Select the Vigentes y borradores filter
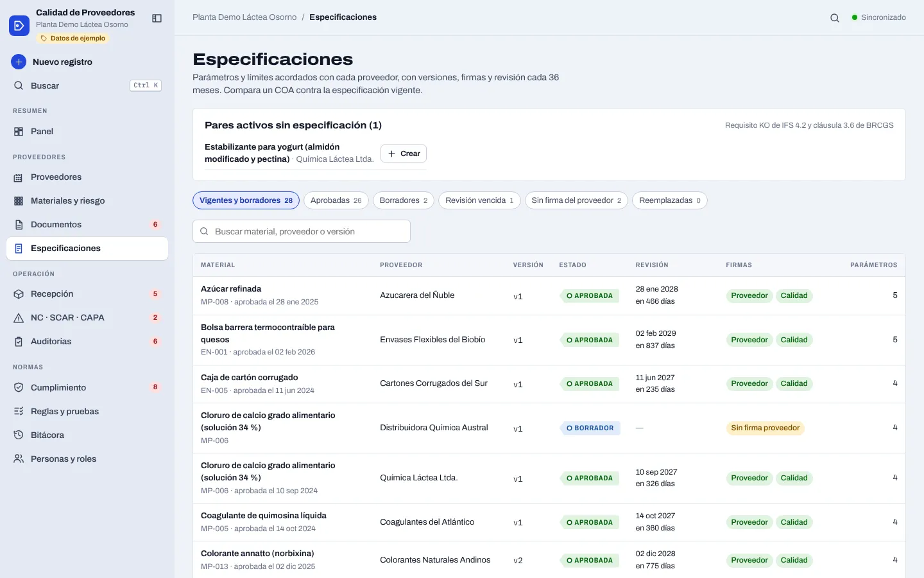The height and width of the screenshot is (578, 924). tap(246, 200)
